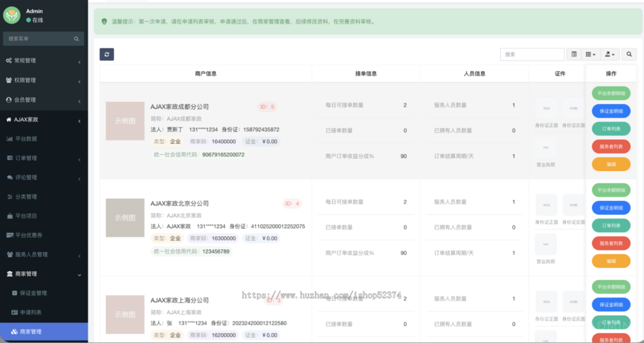Click the 搜索 table search input

click(532, 54)
